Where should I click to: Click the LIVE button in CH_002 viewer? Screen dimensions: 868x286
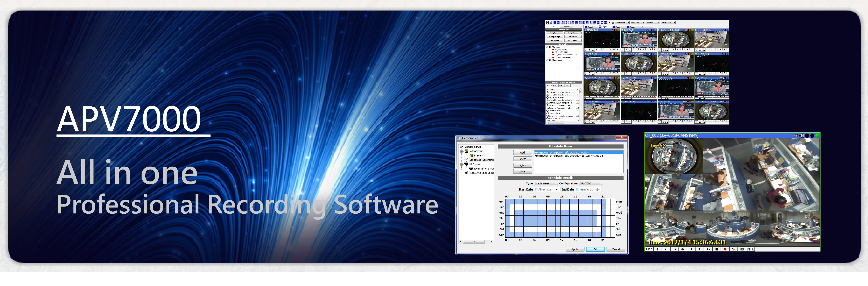(x=649, y=249)
